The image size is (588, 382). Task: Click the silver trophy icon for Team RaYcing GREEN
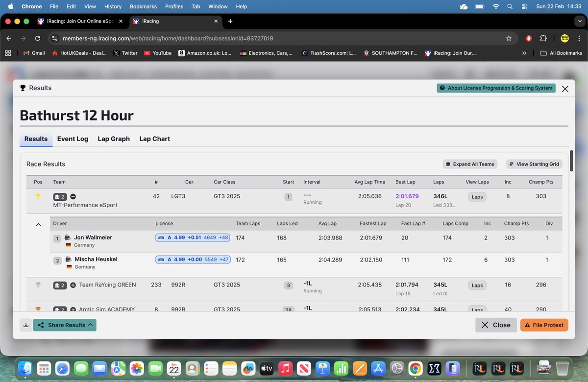click(x=38, y=285)
